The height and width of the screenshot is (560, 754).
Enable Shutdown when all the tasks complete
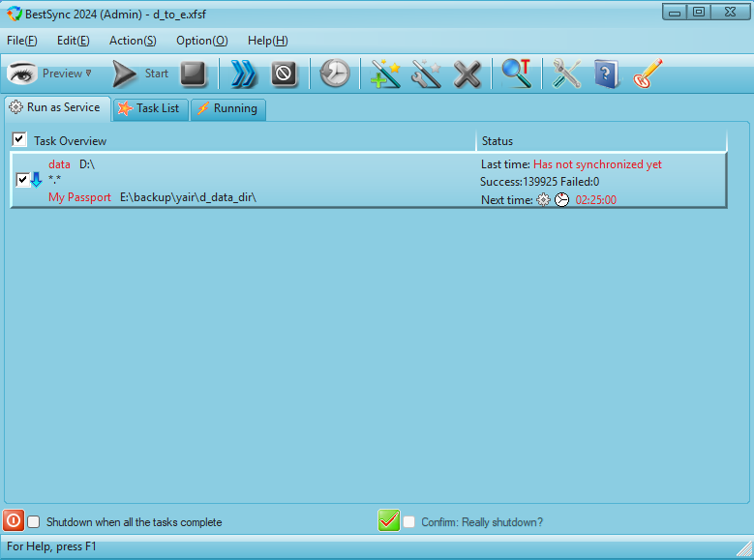click(x=33, y=522)
